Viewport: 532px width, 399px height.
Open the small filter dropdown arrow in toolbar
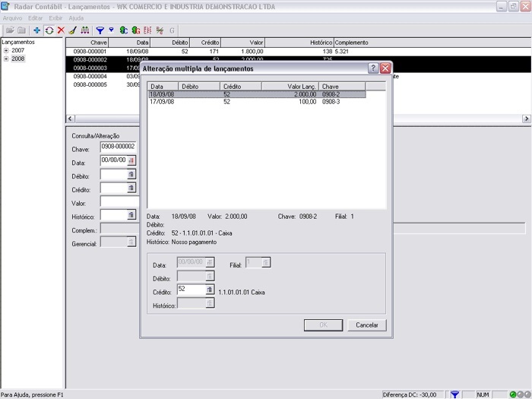[x=111, y=30]
